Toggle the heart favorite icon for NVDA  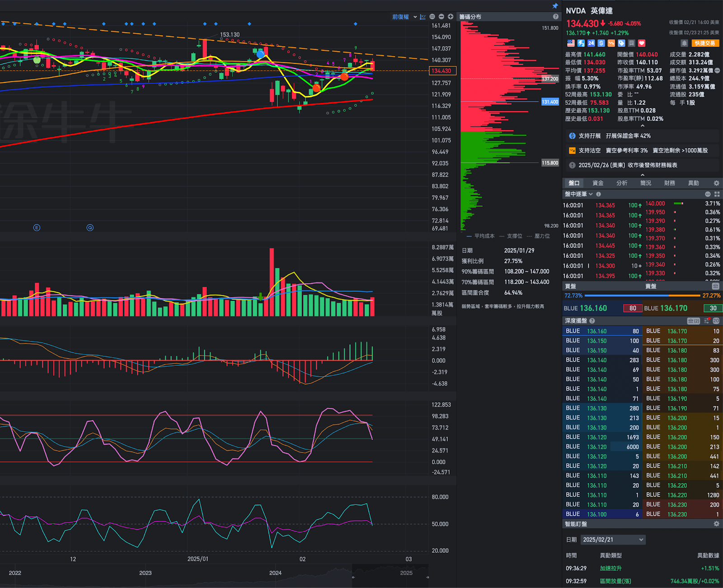pyautogui.click(x=641, y=43)
